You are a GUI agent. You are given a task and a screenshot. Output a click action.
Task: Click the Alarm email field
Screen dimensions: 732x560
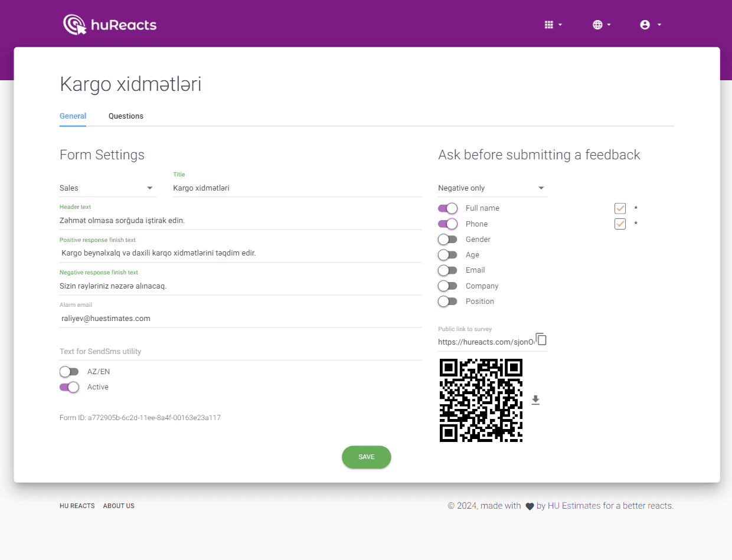click(240, 319)
